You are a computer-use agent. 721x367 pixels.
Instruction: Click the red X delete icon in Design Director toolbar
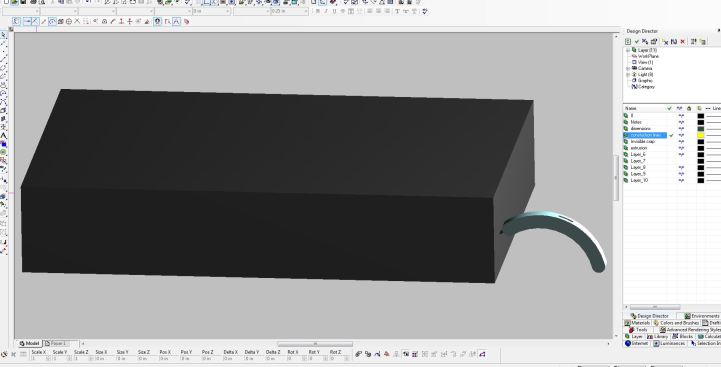(x=682, y=42)
